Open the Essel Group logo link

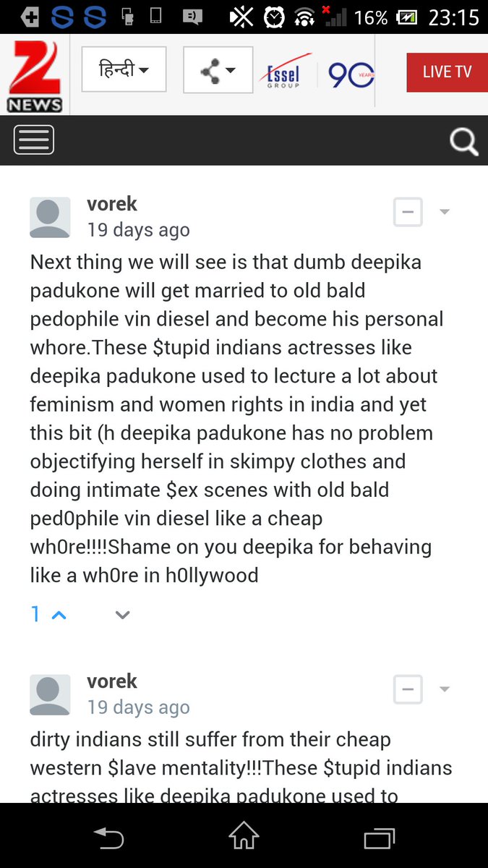tap(285, 74)
